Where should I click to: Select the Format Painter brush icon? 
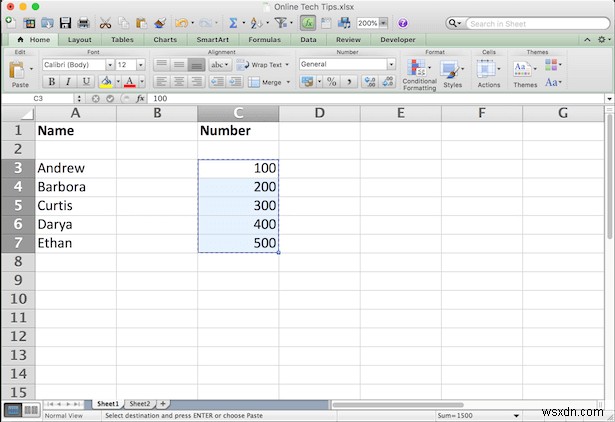pos(160,23)
